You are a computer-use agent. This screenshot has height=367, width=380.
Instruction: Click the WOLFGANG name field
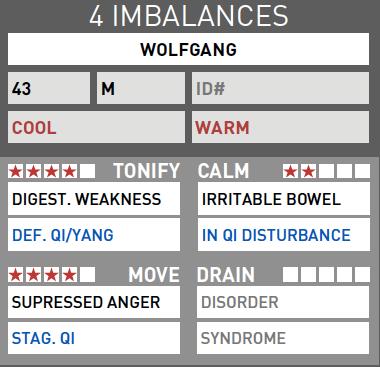(188, 49)
